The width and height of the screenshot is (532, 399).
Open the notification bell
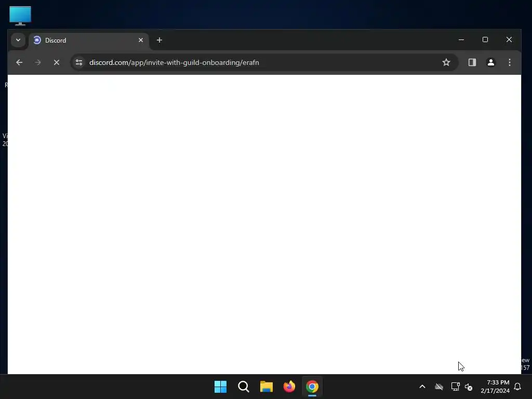tap(518, 387)
